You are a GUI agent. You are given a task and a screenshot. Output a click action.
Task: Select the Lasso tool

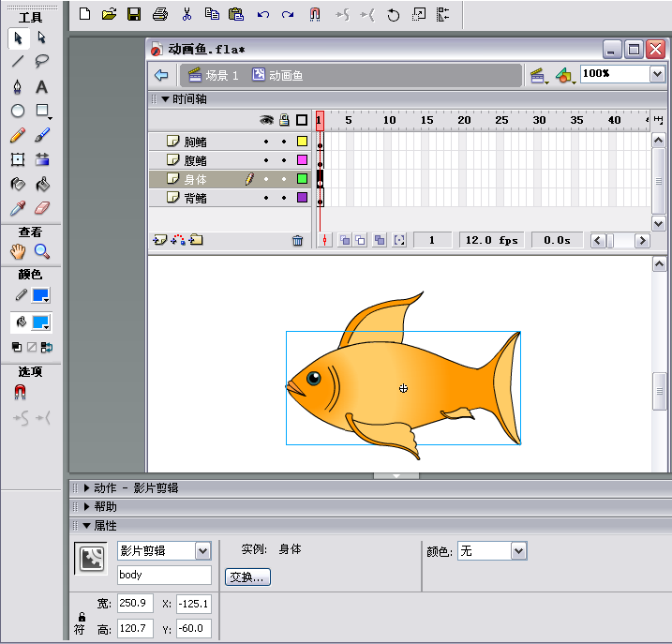pyautogui.click(x=42, y=62)
